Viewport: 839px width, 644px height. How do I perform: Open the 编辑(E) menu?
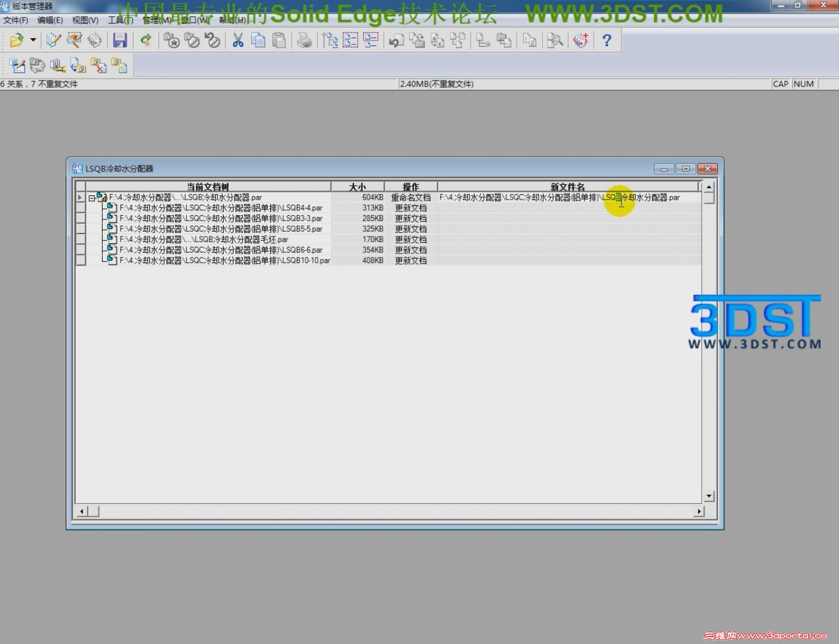point(50,20)
